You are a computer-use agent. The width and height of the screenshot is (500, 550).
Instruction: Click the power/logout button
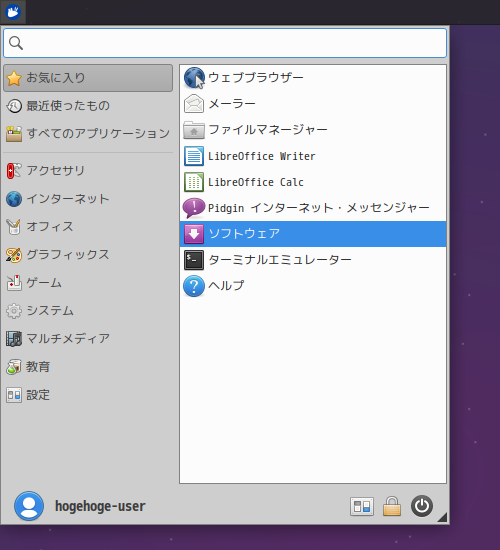(x=422, y=506)
